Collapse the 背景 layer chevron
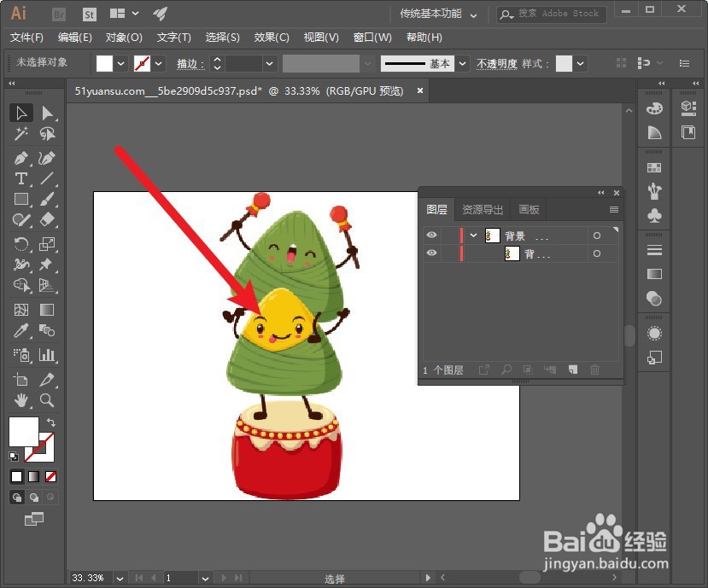 [473, 235]
